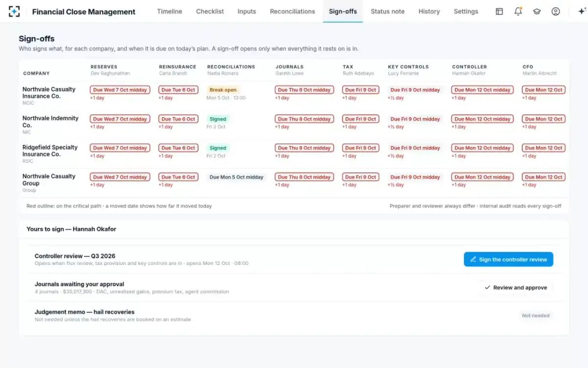The height and width of the screenshot is (368, 588).
Task: Click Northvale Casualty Insurance Co. reserves due chip
Action: point(120,90)
